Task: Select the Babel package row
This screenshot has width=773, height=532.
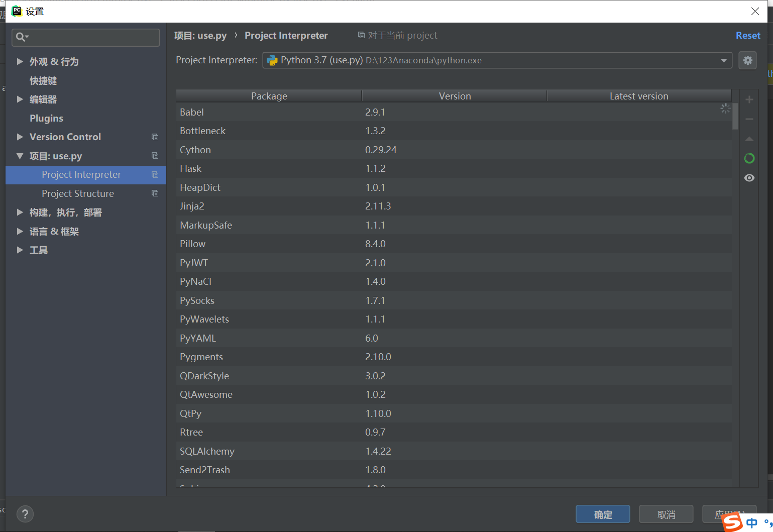Action: (454, 112)
